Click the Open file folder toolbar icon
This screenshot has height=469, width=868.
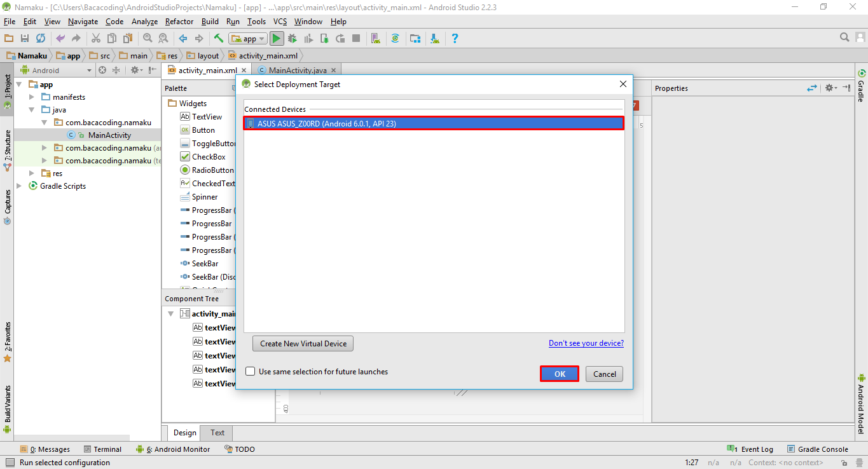coord(9,38)
